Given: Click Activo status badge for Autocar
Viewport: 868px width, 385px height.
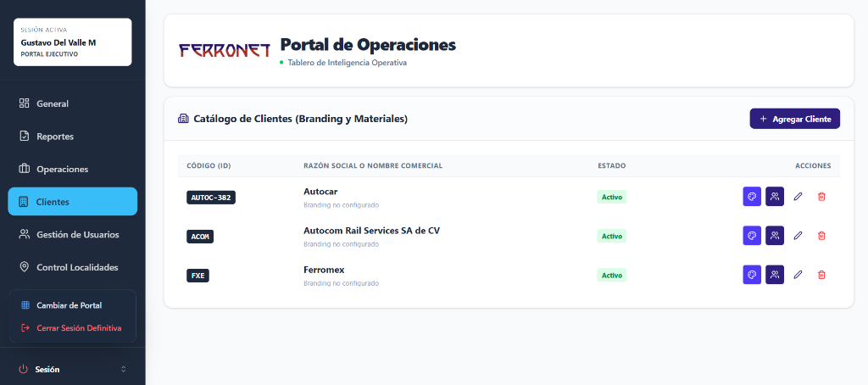Looking at the screenshot, I should 612,197.
